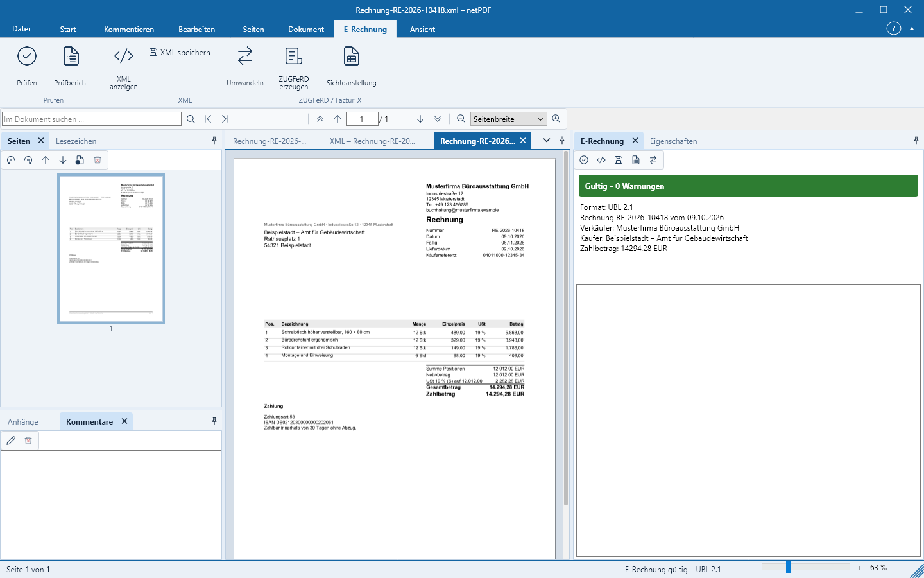Delete page icon in Seiten toolbar
The height and width of the screenshot is (578, 924).
click(x=98, y=160)
